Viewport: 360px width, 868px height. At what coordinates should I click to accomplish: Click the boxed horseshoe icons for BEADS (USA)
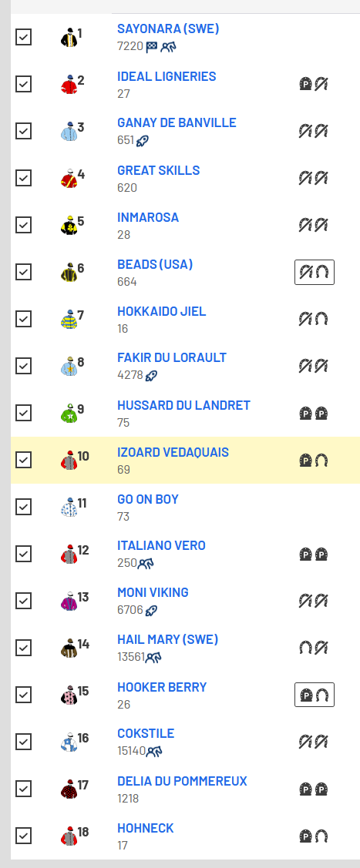point(314,273)
